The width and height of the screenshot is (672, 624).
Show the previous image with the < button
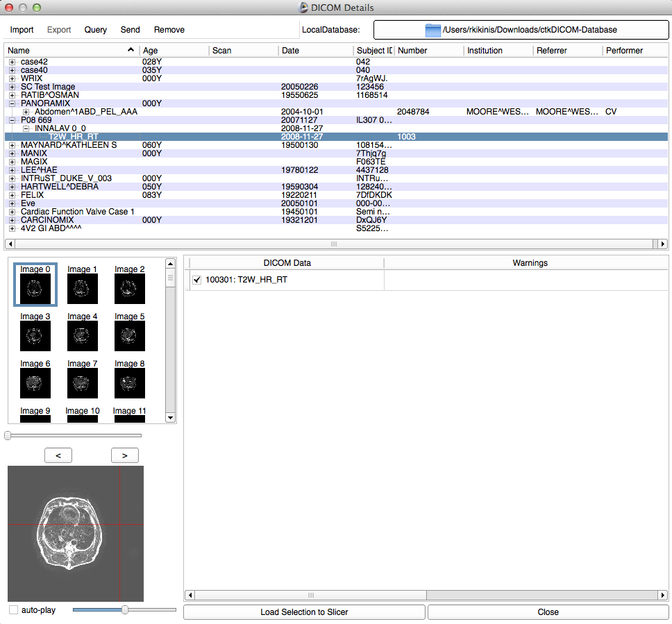pos(58,455)
